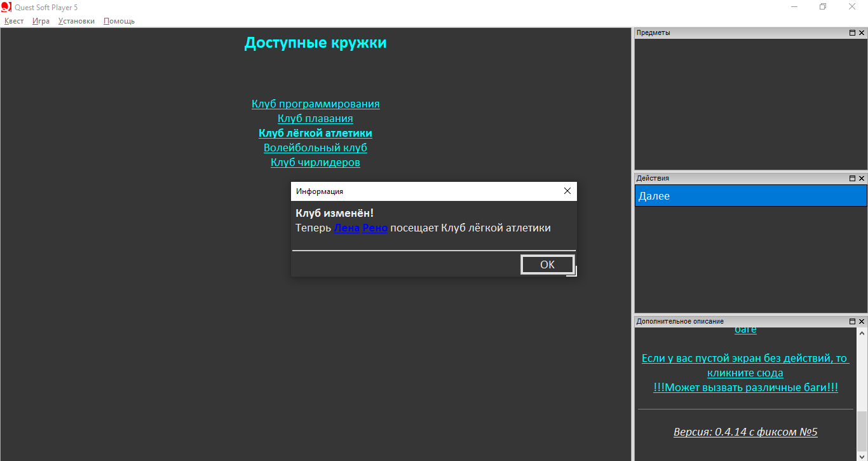Viewport: 868px width, 461px height.
Task: Select the Волейбольный клуб link
Action: 315,148
